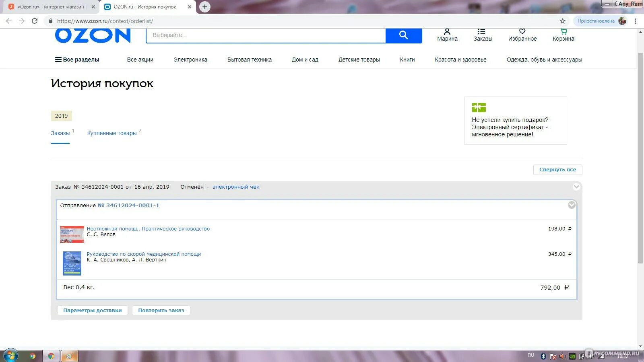Close the «Ozon.ru» интернет-магазин tab
This screenshot has height=362, width=644.
coord(93,7)
